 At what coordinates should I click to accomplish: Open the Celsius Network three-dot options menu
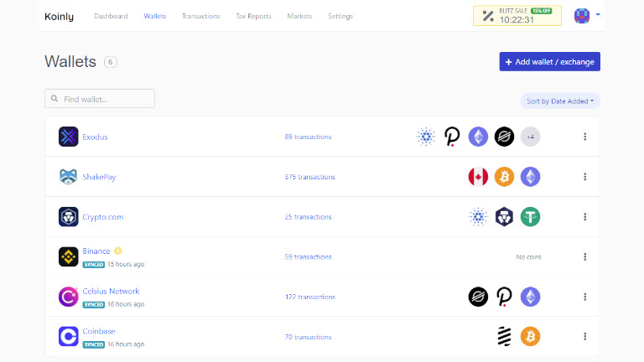(x=584, y=297)
